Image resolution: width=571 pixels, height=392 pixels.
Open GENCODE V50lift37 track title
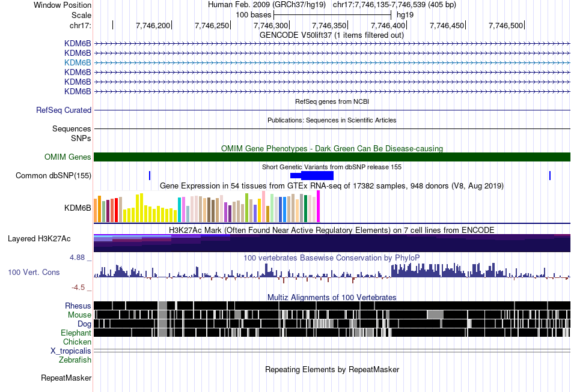332,35
